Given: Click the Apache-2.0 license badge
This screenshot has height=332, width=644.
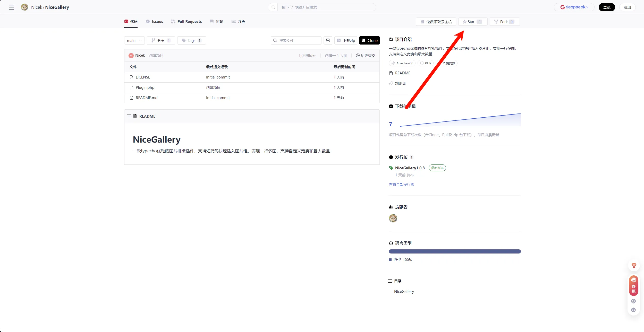Looking at the screenshot, I should [x=402, y=63].
